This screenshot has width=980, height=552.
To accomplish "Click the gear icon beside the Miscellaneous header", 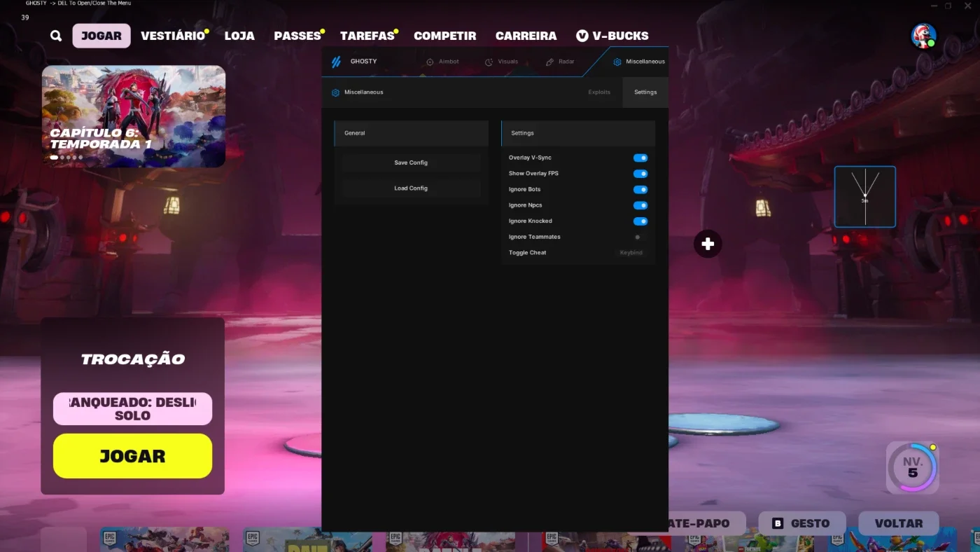I will 335,92.
